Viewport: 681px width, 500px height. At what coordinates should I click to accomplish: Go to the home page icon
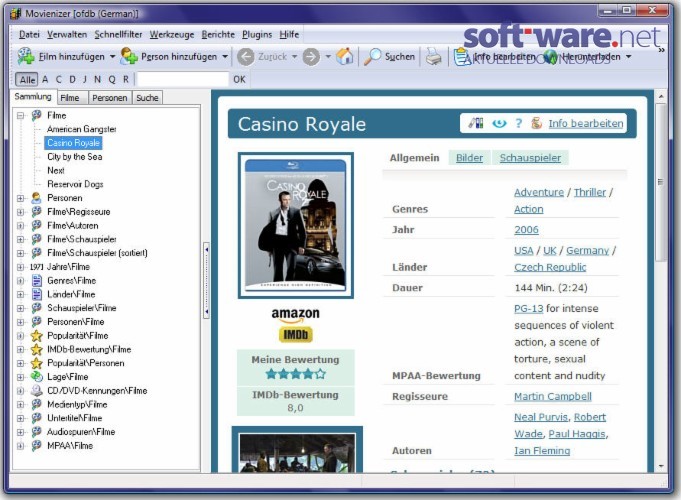345,56
